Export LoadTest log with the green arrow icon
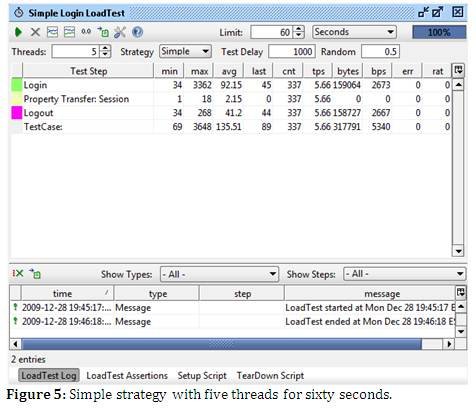This screenshot has width=476, height=408. tap(35, 274)
